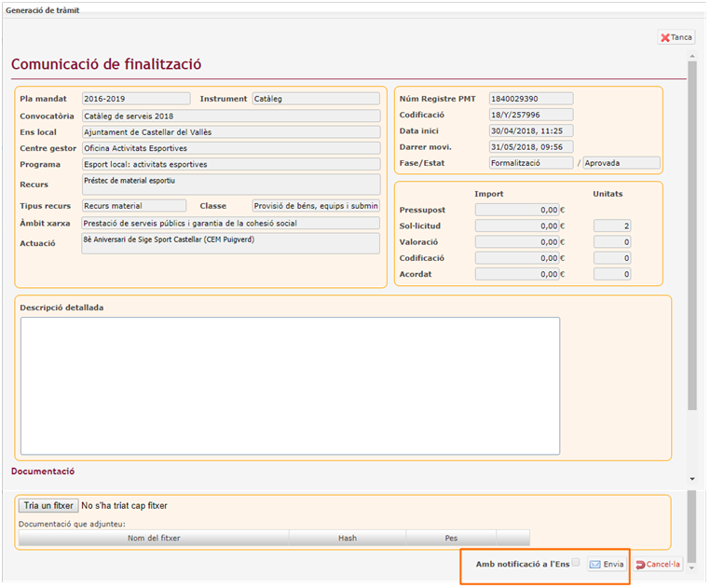Click the Núm Registre PMT field 1840029390
Image resolution: width=710 pixels, height=588 pixels.
pyautogui.click(x=531, y=98)
